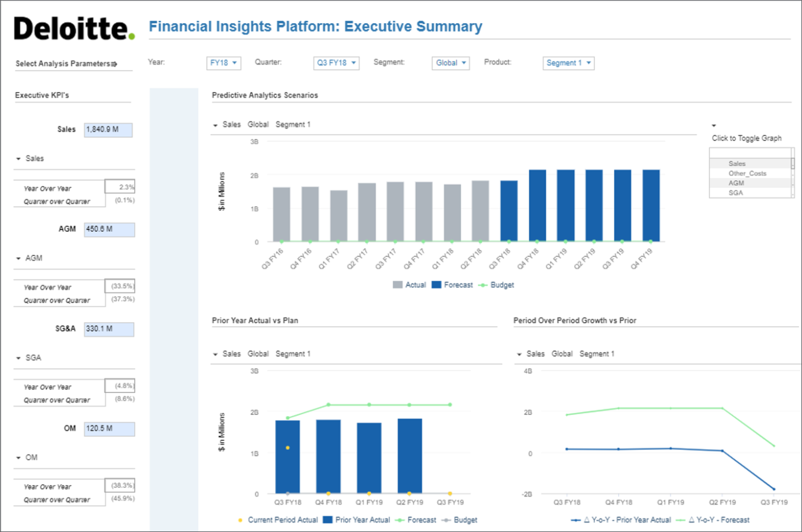The width and height of the screenshot is (802, 532).
Task: Toggle Budget legend marker in the Predictive chart
Action: coord(483,285)
